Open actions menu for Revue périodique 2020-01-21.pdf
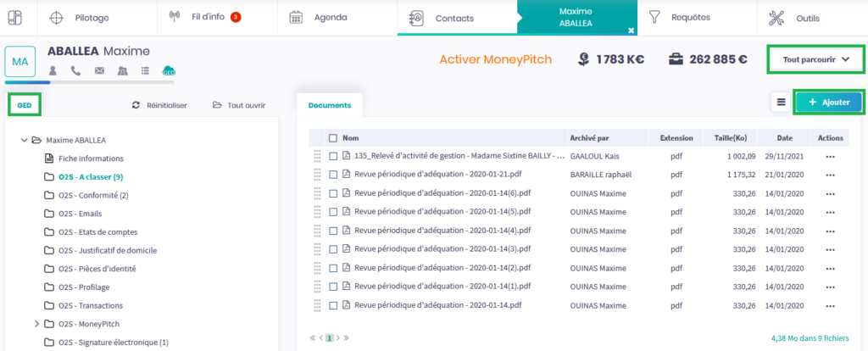The image size is (868, 351). [830, 174]
